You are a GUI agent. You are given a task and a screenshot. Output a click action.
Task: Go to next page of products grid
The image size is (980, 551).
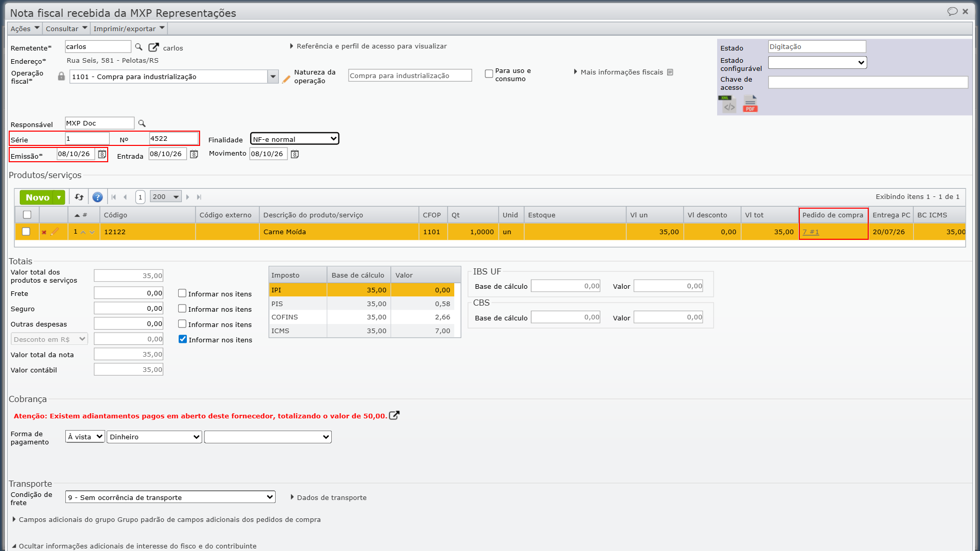[x=188, y=197]
